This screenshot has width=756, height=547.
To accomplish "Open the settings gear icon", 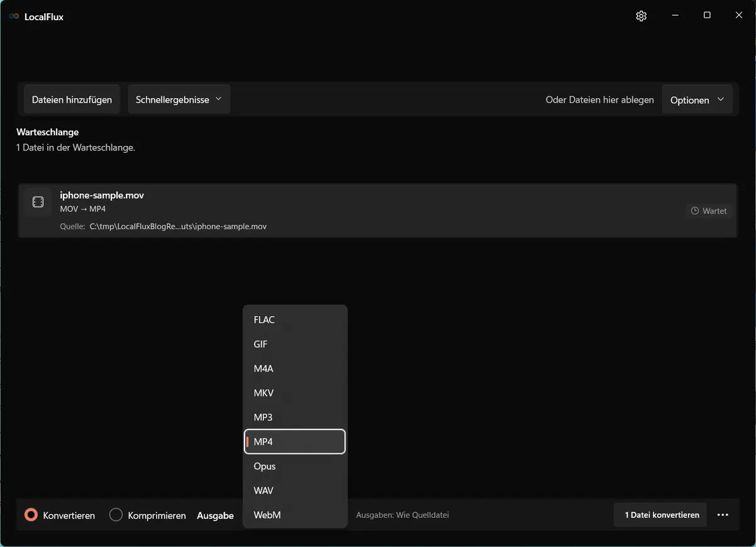I will tap(641, 16).
